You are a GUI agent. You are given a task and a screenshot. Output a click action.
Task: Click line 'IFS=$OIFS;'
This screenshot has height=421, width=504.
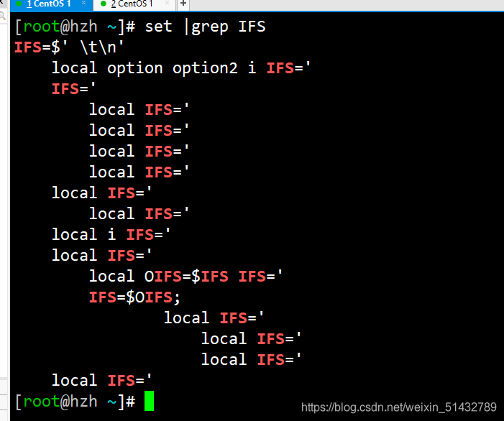click(x=134, y=297)
